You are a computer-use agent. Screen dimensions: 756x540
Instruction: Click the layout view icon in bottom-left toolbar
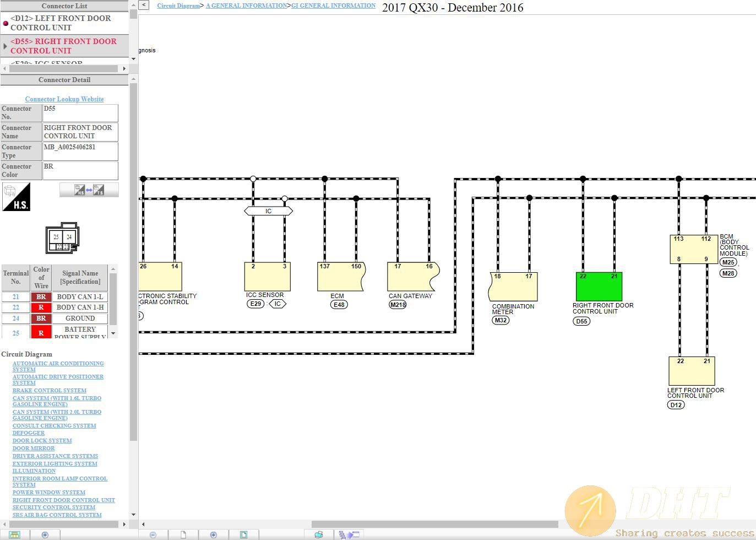pyautogui.click(x=14, y=535)
